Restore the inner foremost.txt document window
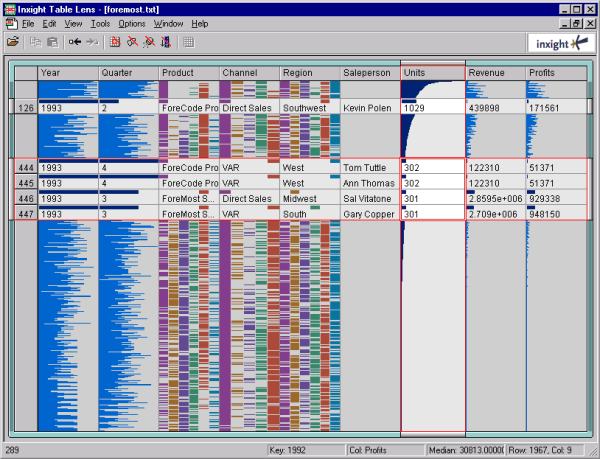Screen dimensions: 600x459 (577, 24)
